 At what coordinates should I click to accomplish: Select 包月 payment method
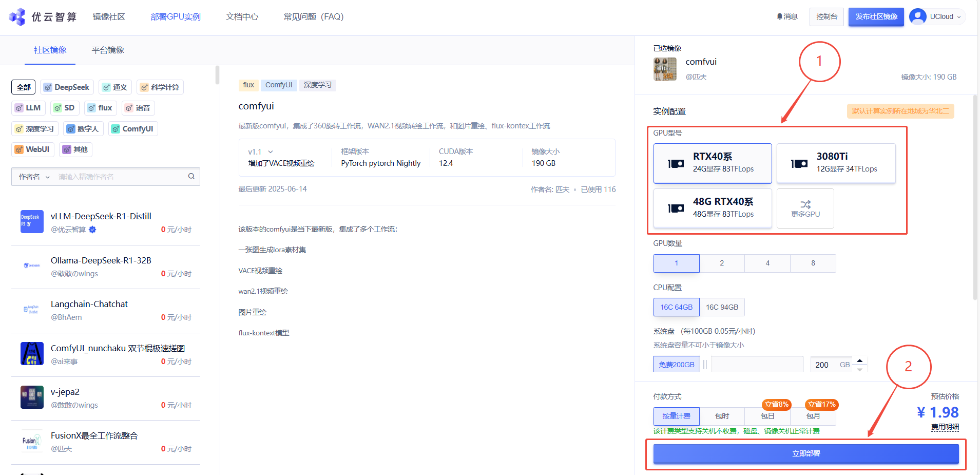[813, 416]
